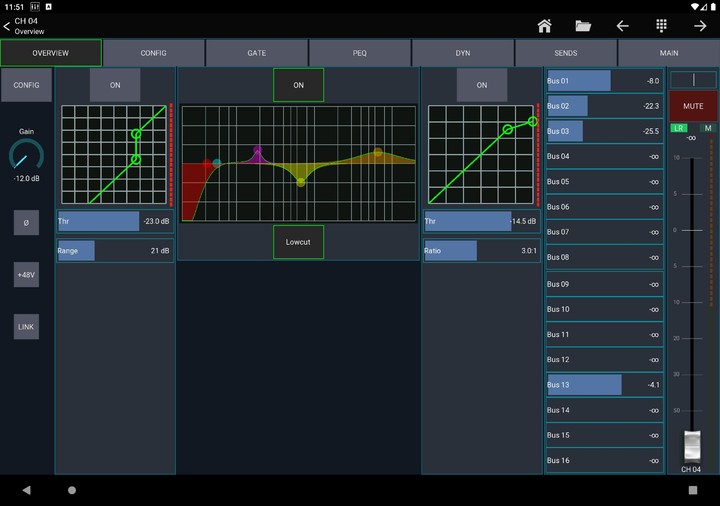Tap the home icon in top bar
Screen dimensions: 720x506
544,26
